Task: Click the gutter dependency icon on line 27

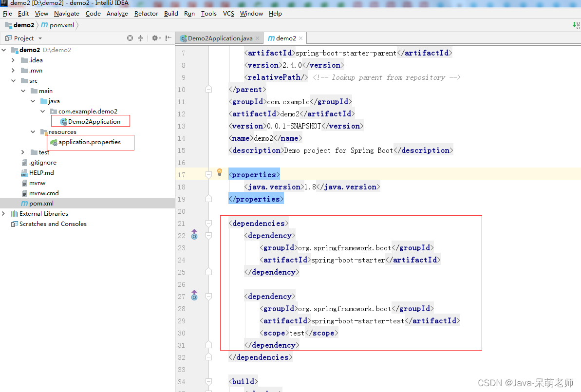Action: tap(194, 296)
